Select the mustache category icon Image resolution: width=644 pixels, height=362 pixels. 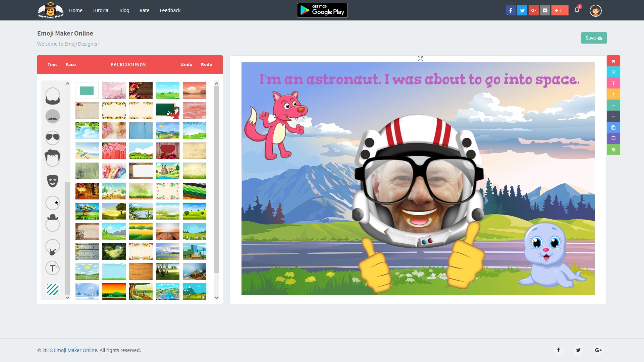(x=53, y=116)
